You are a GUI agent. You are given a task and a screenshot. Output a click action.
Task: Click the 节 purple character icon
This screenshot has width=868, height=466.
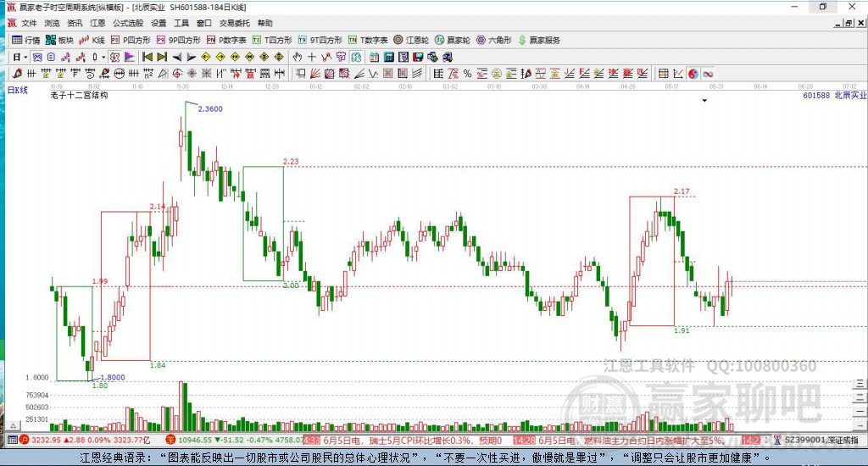tap(341, 57)
